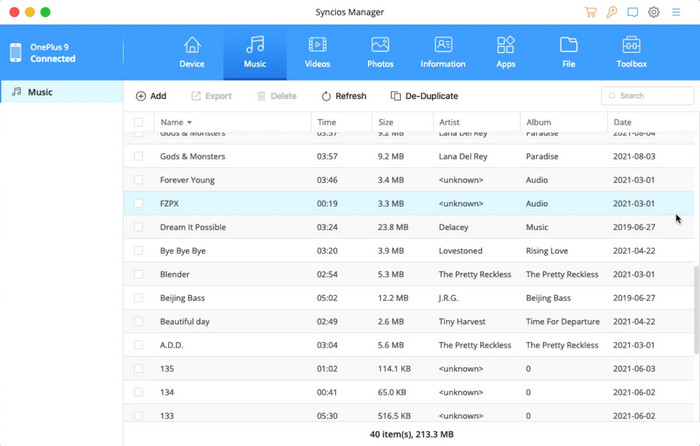The width and height of the screenshot is (700, 446).
Task: Select the song name Forever Young
Action: (187, 180)
